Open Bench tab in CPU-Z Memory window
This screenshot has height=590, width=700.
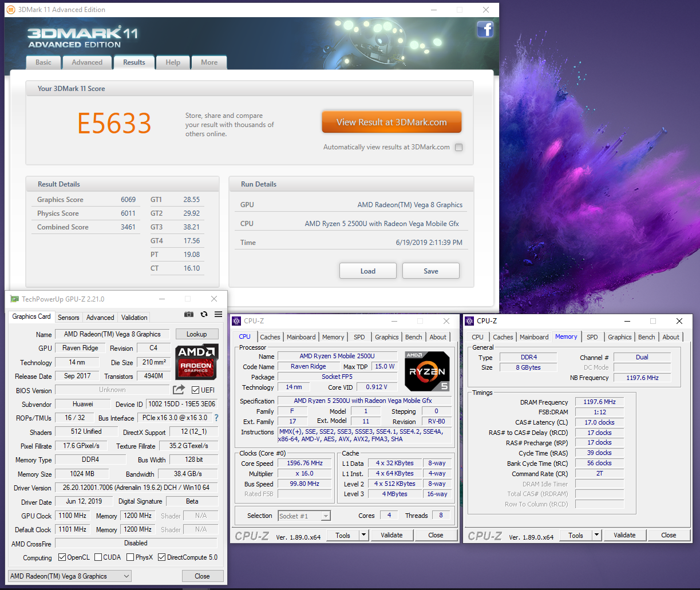[647, 337]
